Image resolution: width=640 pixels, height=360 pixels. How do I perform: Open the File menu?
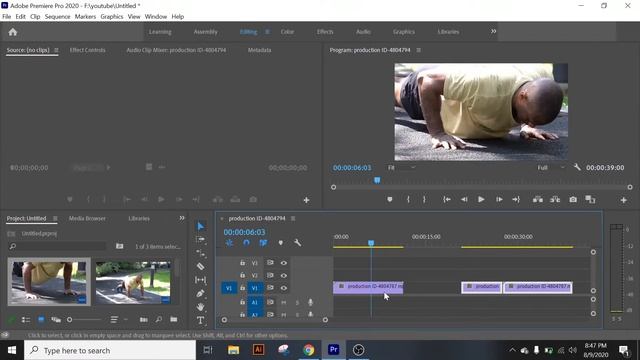[x=7, y=17]
